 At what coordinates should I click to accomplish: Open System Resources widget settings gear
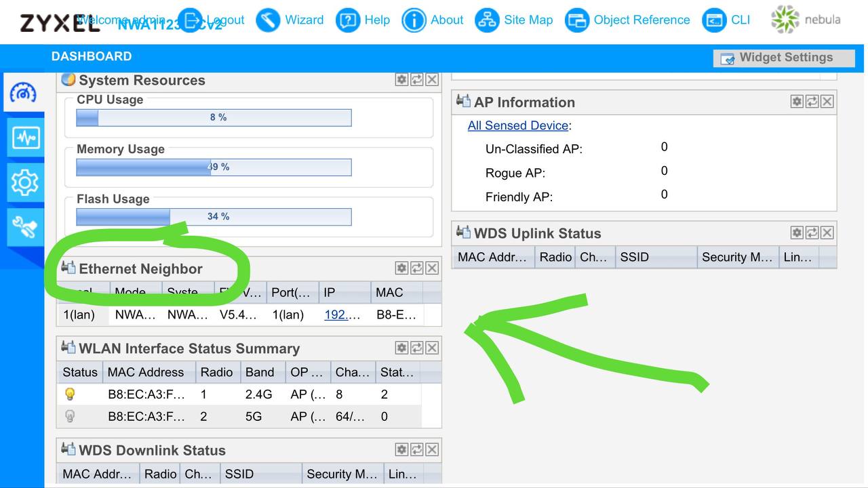pyautogui.click(x=402, y=79)
